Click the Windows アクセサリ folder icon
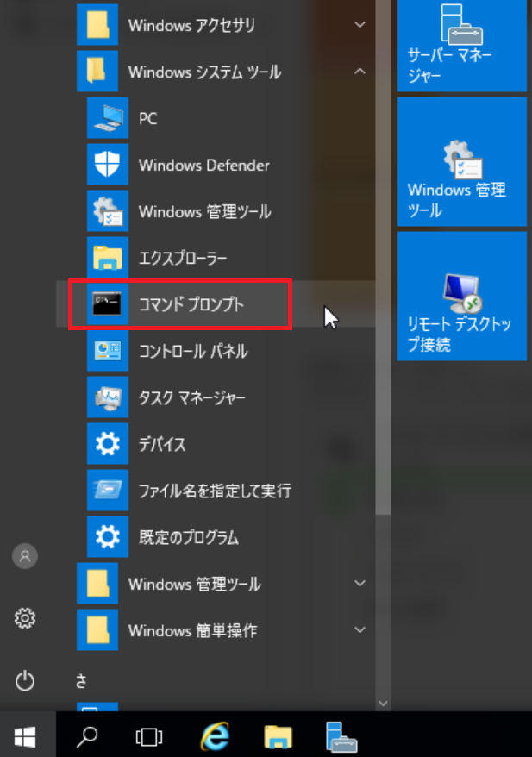The image size is (532, 757). tap(97, 25)
